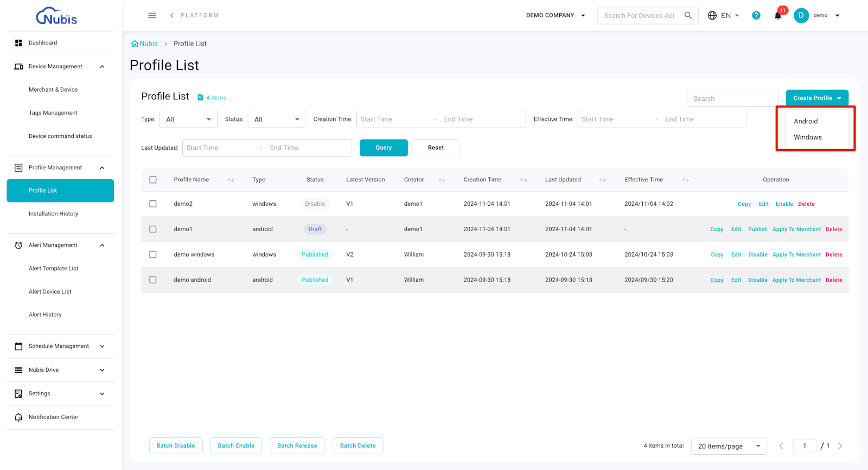Open the EN language dropdown
Image resolution: width=868 pixels, height=470 pixels.
(730, 15)
